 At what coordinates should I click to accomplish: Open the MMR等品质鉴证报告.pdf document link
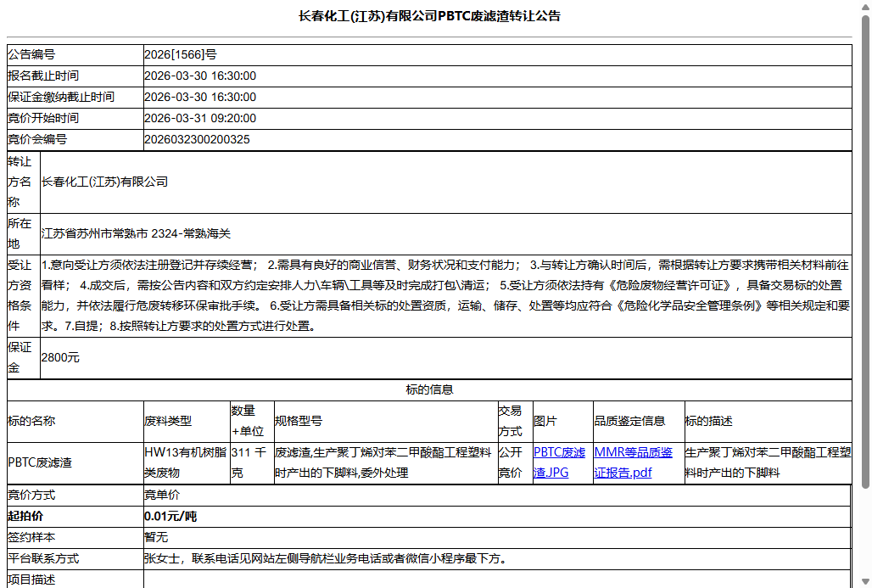tap(634, 462)
